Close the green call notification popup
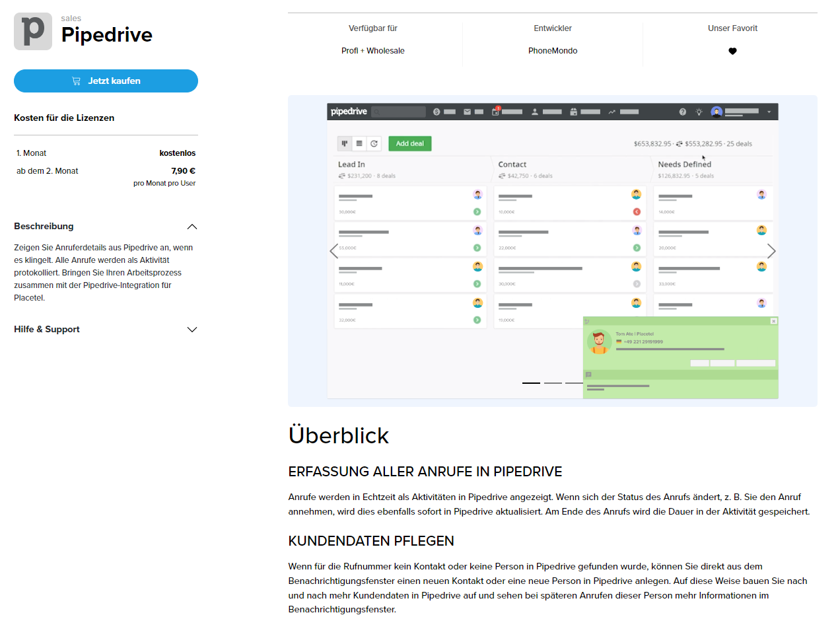This screenshot has height=617, width=840. click(x=774, y=321)
